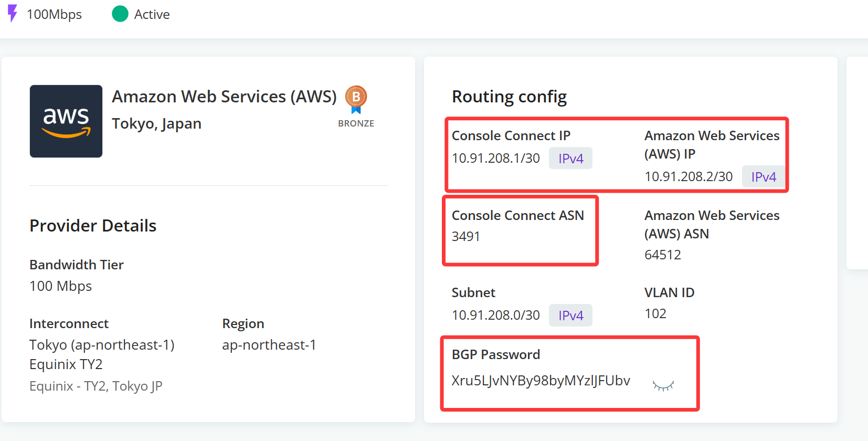Click the Amazon Web Services (AWS) IP label
868x441 pixels.
point(712,144)
